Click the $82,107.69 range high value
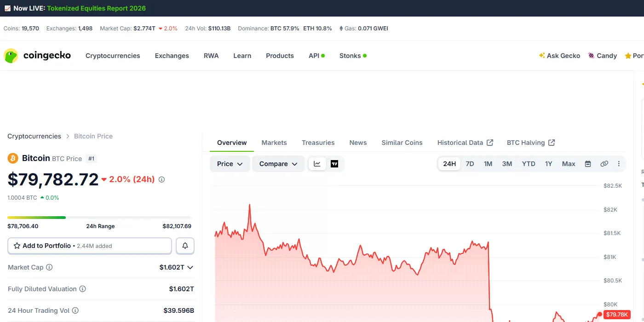The image size is (644, 322). pos(177,226)
